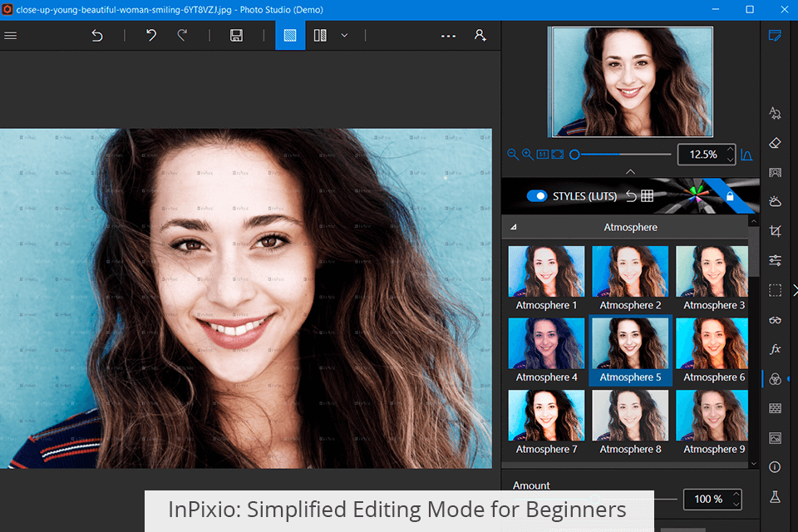Click the zoom level slider handle
798x532 pixels.
[574, 155]
